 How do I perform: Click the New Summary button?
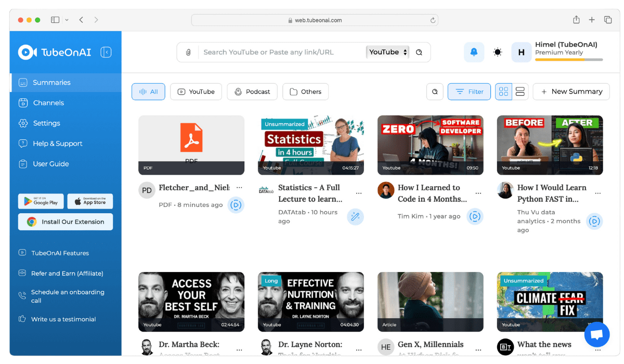[571, 92]
